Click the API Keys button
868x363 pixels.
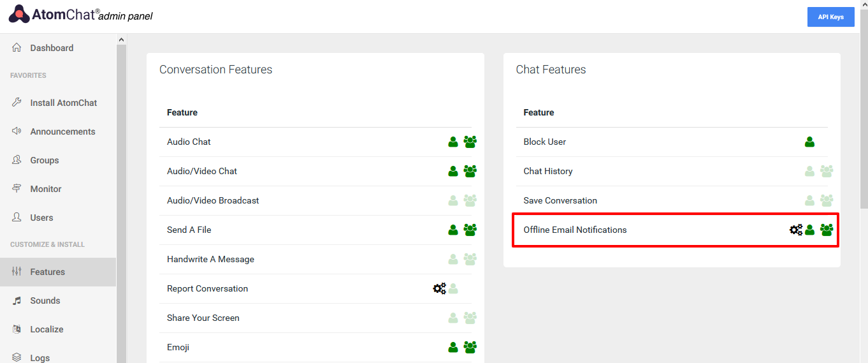click(830, 17)
